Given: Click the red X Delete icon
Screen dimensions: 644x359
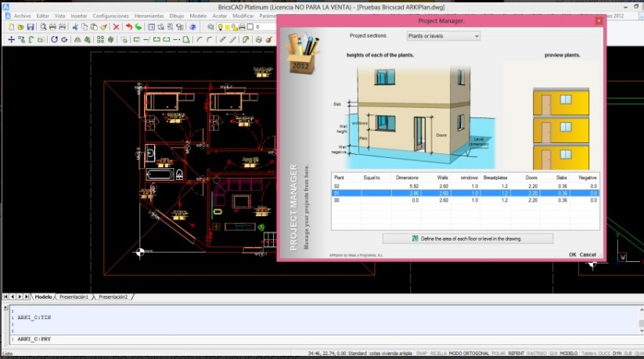Looking at the screenshot, I should (x=117, y=27).
